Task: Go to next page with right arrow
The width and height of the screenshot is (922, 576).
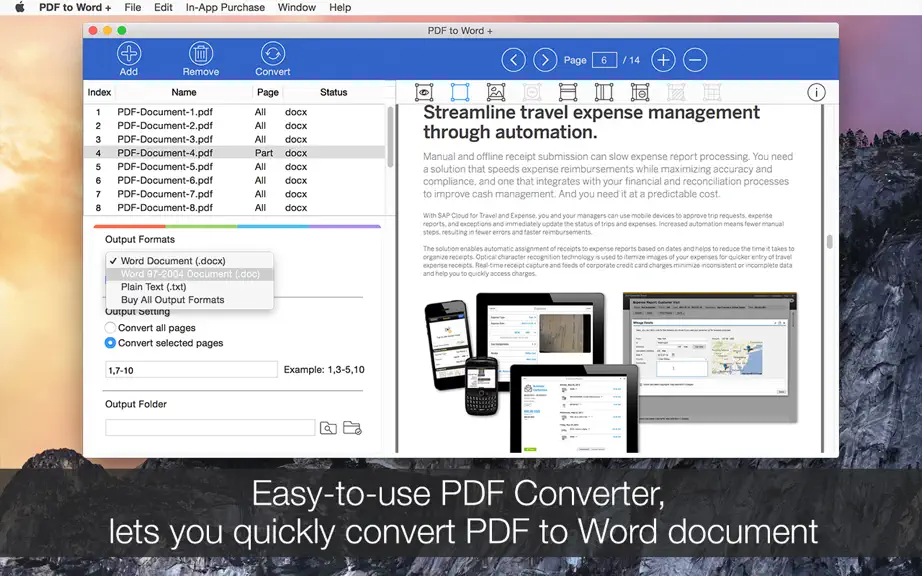Action: (545, 60)
